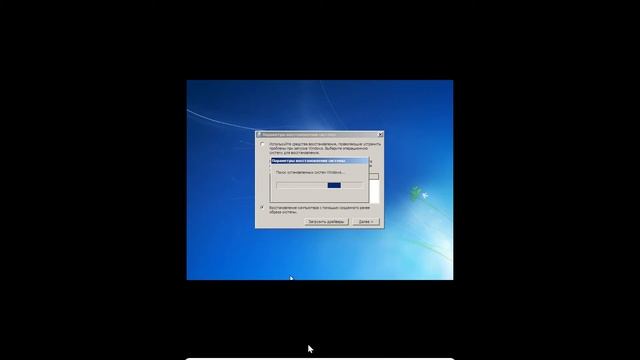Select the restore-from-system-image radio option
Viewport: 640px width, 360px height.
(x=262, y=207)
